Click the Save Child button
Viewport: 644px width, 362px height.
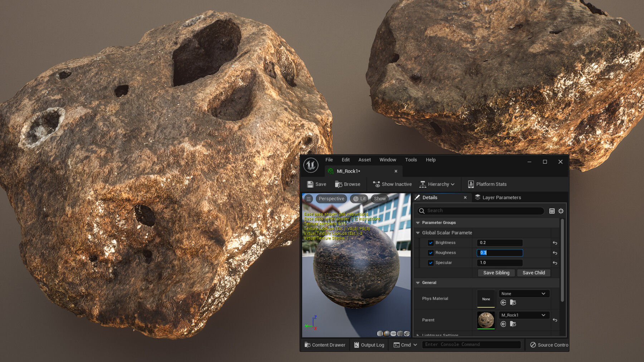533,273
